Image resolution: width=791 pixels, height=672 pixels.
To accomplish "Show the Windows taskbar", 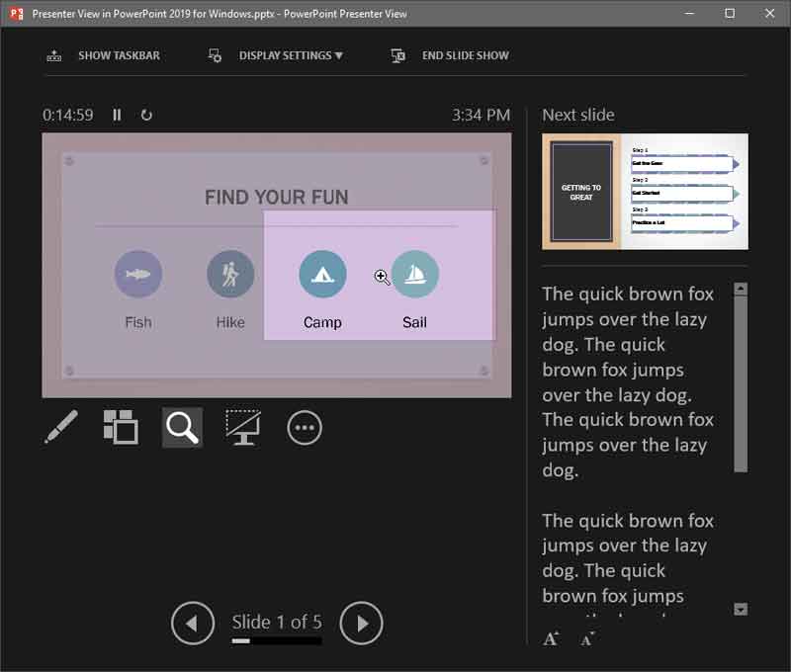I will (105, 55).
